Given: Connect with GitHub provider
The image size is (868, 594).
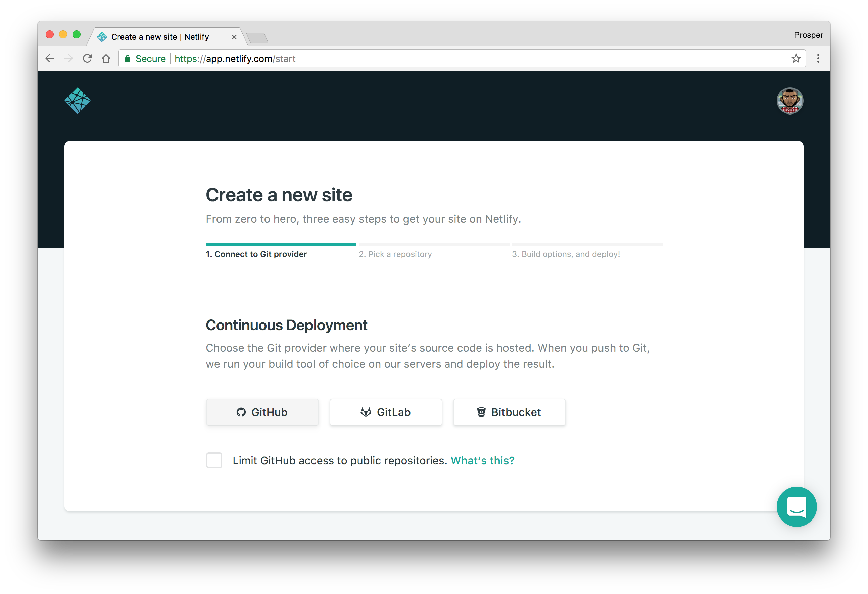Looking at the screenshot, I should [x=262, y=412].
